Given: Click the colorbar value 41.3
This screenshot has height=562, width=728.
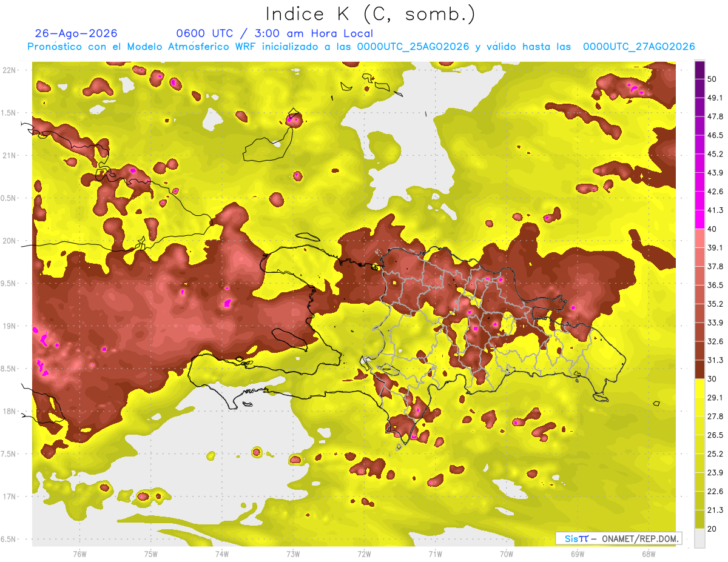Looking at the screenshot, I should 715,210.
